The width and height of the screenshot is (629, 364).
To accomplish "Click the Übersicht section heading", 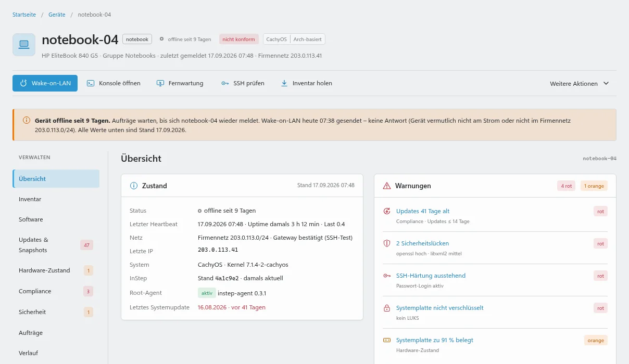I will [x=141, y=158].
